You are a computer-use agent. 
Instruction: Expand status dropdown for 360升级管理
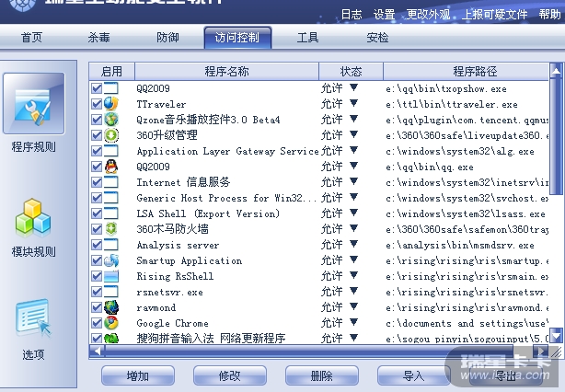click(x=354, y=134)
